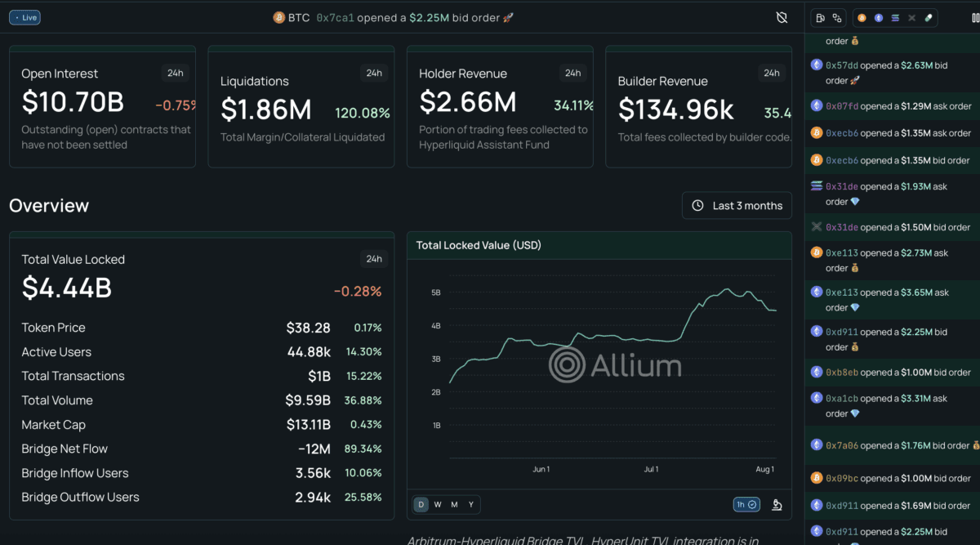Open the Total Value Locked 24h selector

point(374,259)
